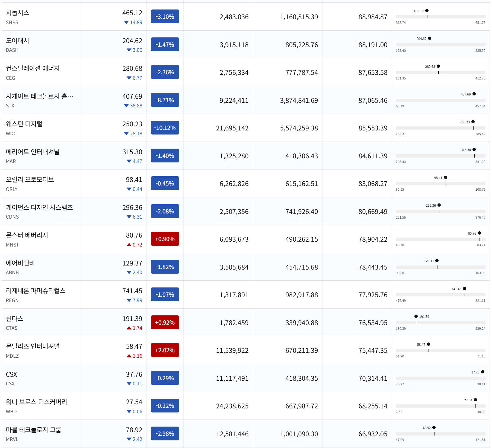The height and width of the screenshot is (448, 492).
Task: Click the down arrow beside 38.88
Action: [x=126, y=106]
